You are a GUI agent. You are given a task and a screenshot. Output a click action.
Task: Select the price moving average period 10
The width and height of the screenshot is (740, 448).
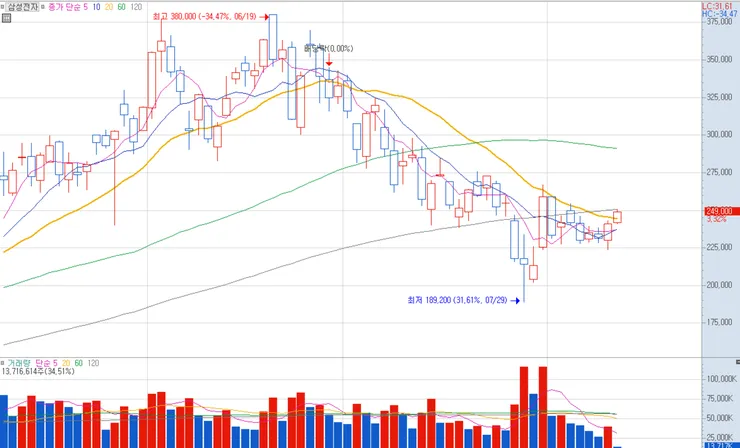tap(96, 8)
